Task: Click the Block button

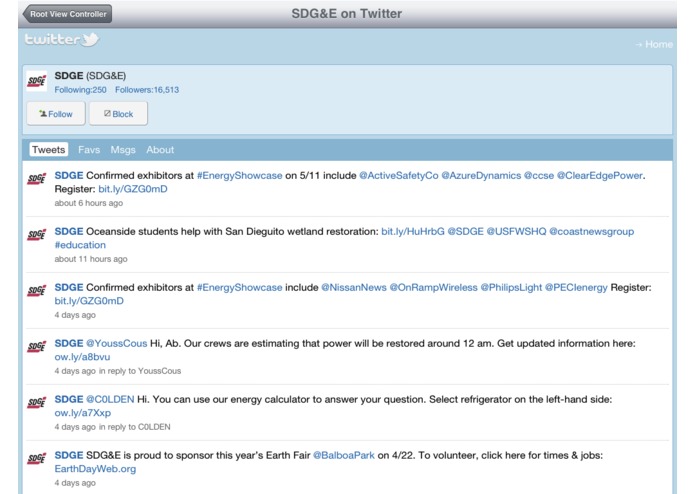Action: coord(118,114)
